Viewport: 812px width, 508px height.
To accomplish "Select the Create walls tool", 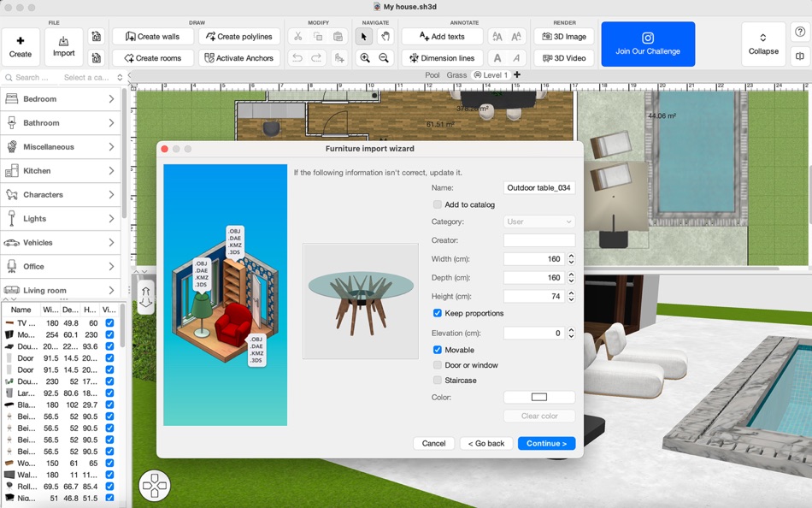I will click(154, 37).
